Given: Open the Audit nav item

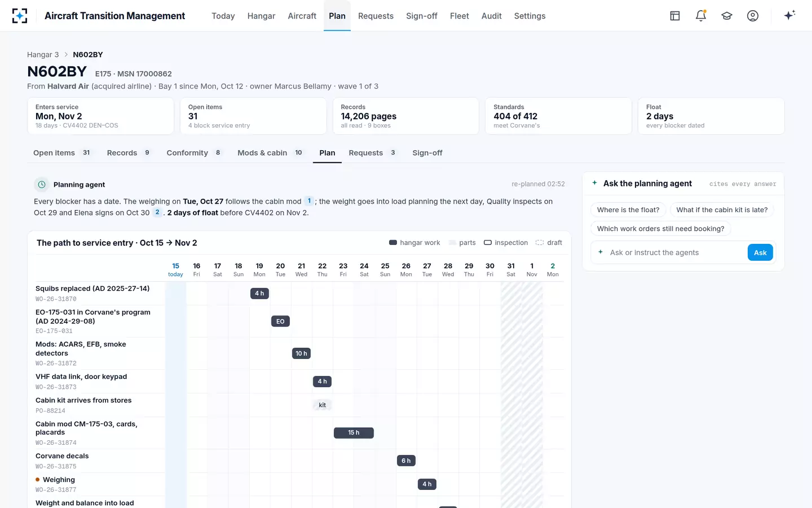Looking at the screenshot, I should click(491, 16).
